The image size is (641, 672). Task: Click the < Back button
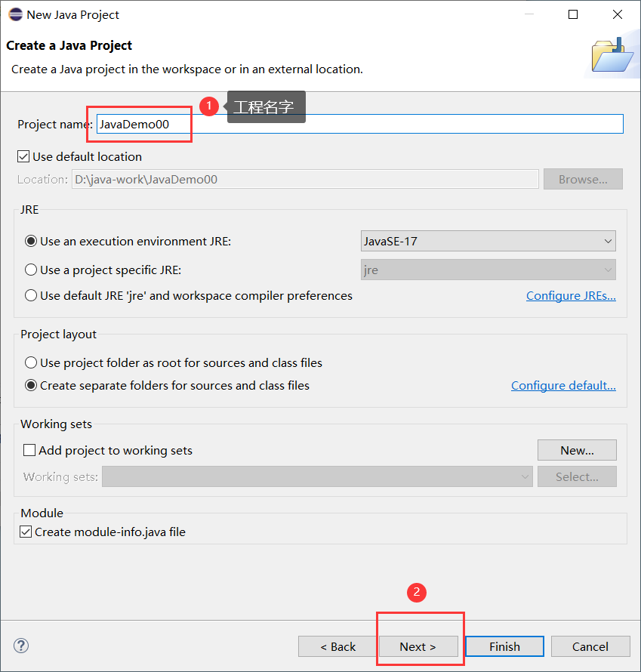(337, 646)
